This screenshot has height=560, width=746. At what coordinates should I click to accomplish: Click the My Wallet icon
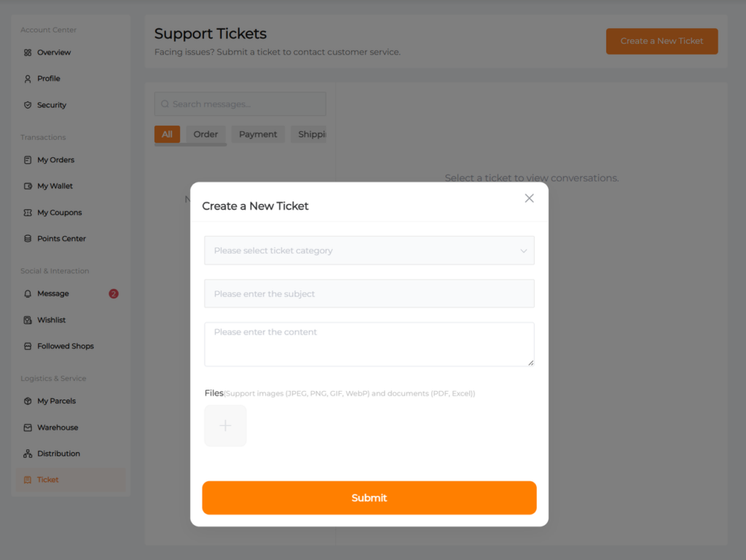click(x=28, y=186)
